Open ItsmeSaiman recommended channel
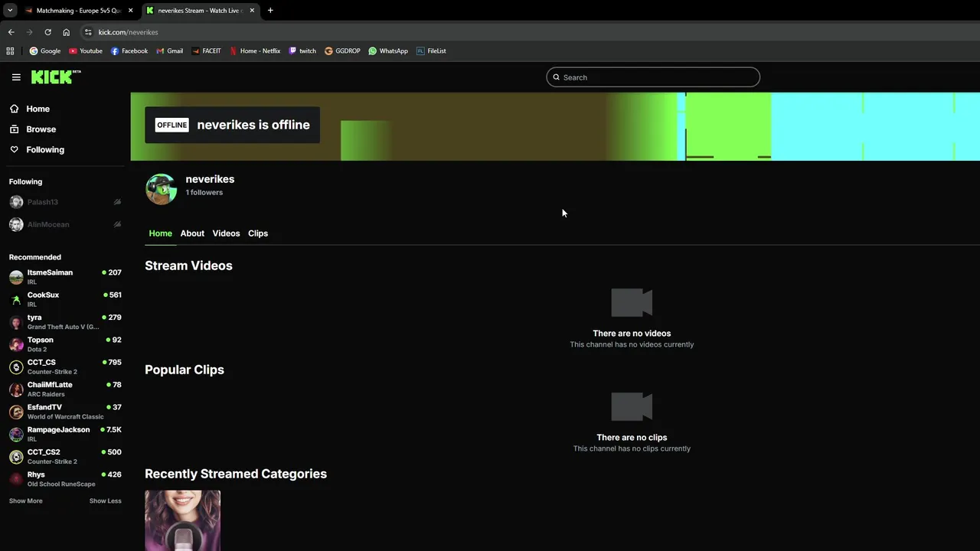 coord(65,277)
